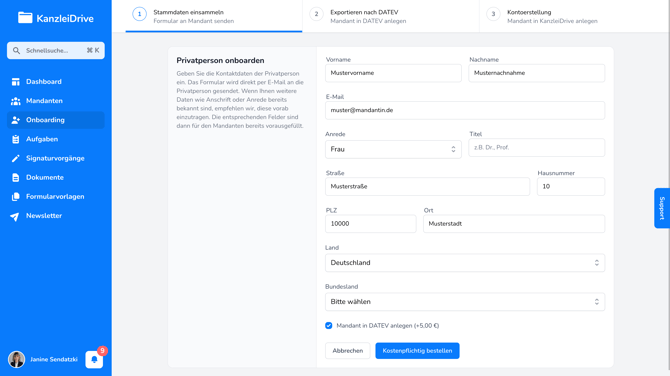Select step 1 Stammdaten einsammeln tab
This screenshot has height=376, width=670.
214,16
